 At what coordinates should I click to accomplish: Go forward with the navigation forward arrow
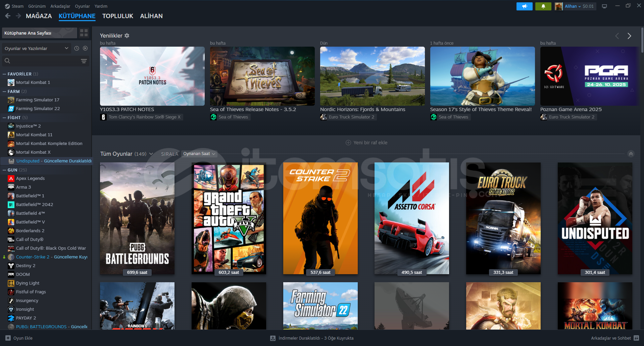pyautogui.click(x=18, y=16)
